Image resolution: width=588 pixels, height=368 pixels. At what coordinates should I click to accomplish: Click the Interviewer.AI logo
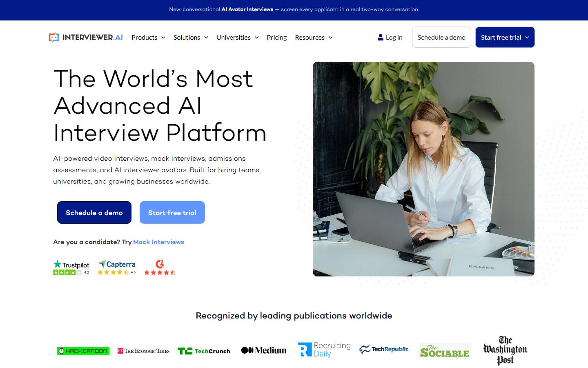(86, 37)
